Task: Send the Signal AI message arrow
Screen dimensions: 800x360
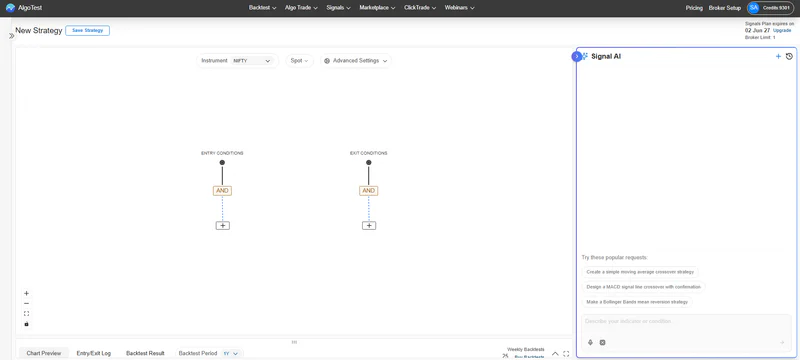Action: [782, 342]
